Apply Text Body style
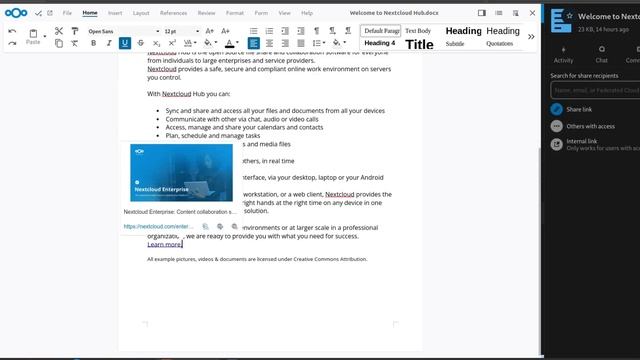 (418, 31)
